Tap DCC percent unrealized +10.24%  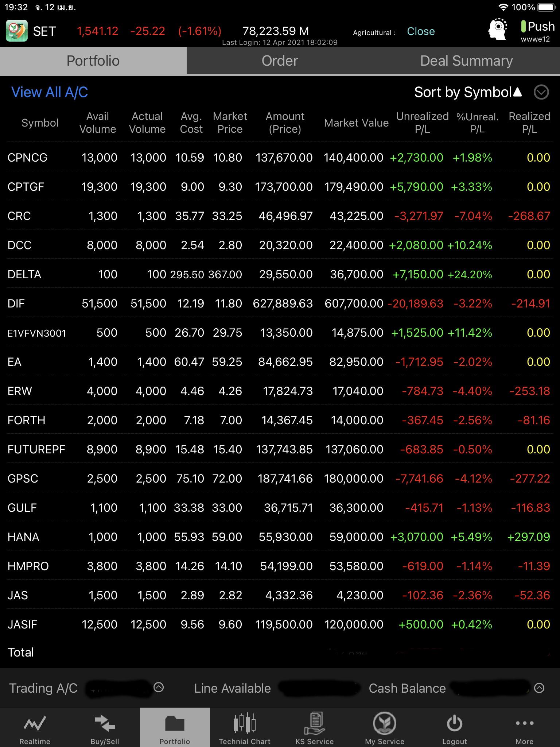pyautogui.click(x=470, y=245)
